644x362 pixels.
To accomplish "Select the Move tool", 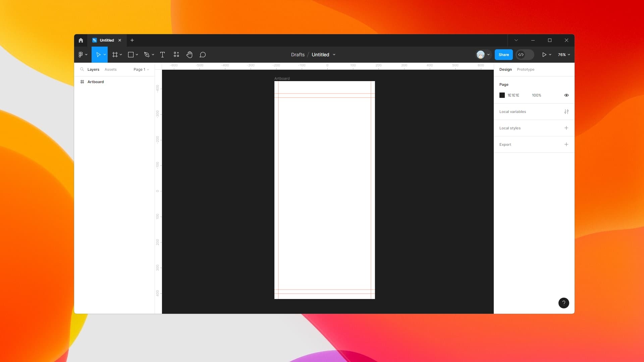I will tap(97, 54).
